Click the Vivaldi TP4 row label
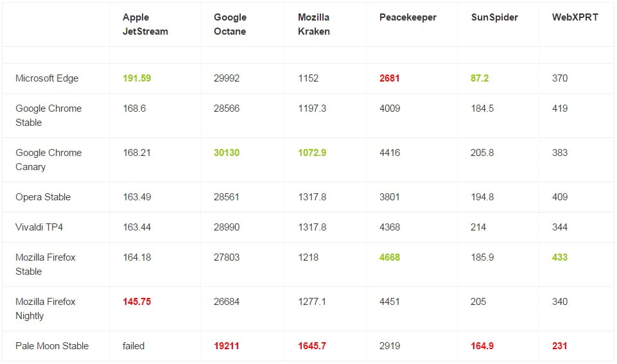617x364 pixels. pyautogui.click(x=39, y=227)
